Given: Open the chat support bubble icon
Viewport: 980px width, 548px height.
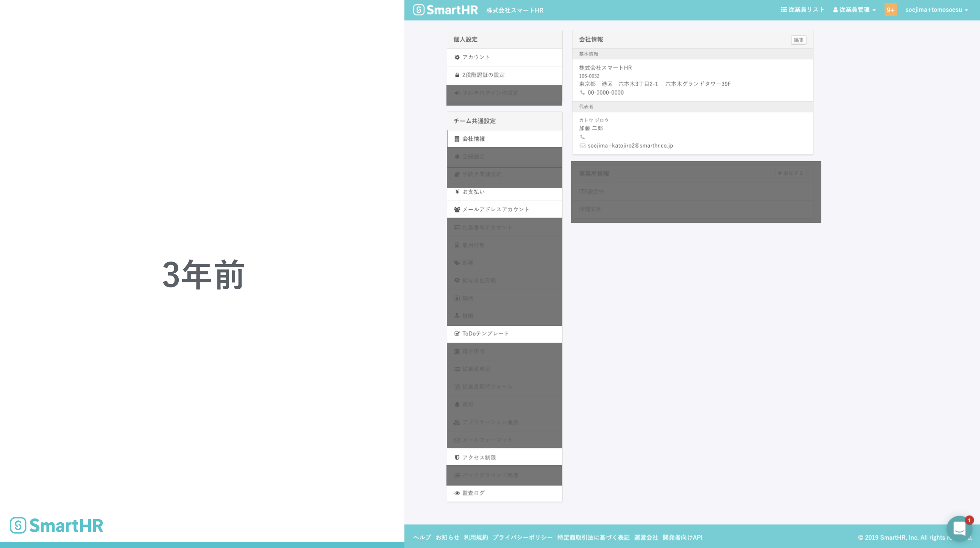Looking at the screenshot, I should [959, 528].
